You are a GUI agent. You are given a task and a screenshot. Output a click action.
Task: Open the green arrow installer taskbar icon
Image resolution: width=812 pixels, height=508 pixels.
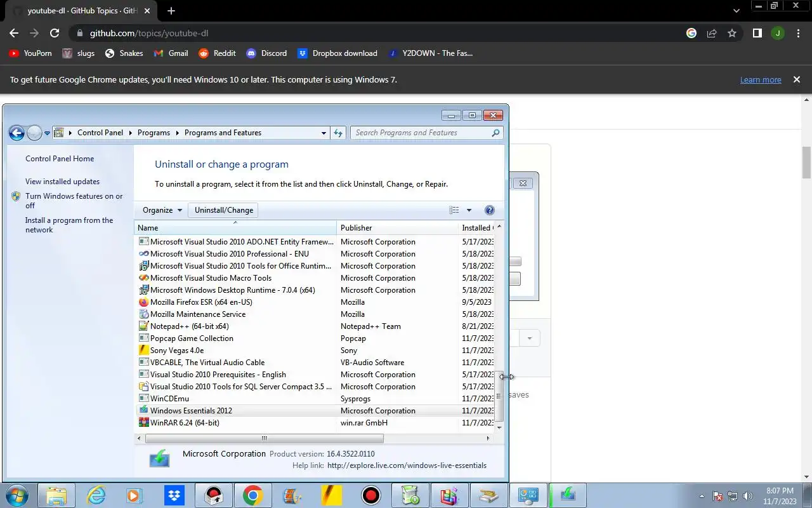point(567,495)
